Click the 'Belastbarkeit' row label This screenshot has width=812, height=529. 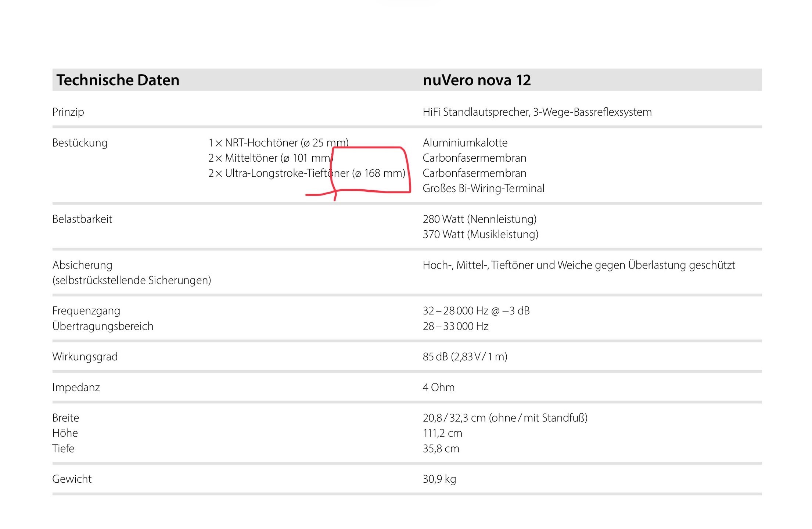tap(82, 219)
